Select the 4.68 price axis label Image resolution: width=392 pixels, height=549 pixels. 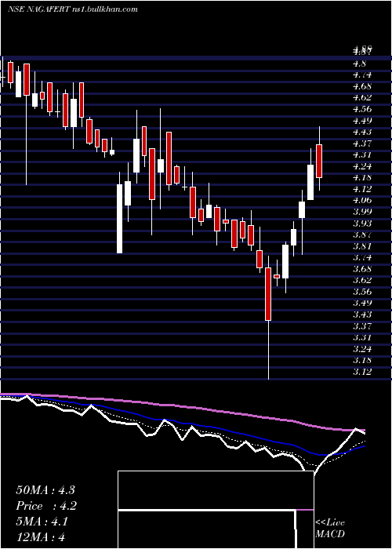point(362,86)
